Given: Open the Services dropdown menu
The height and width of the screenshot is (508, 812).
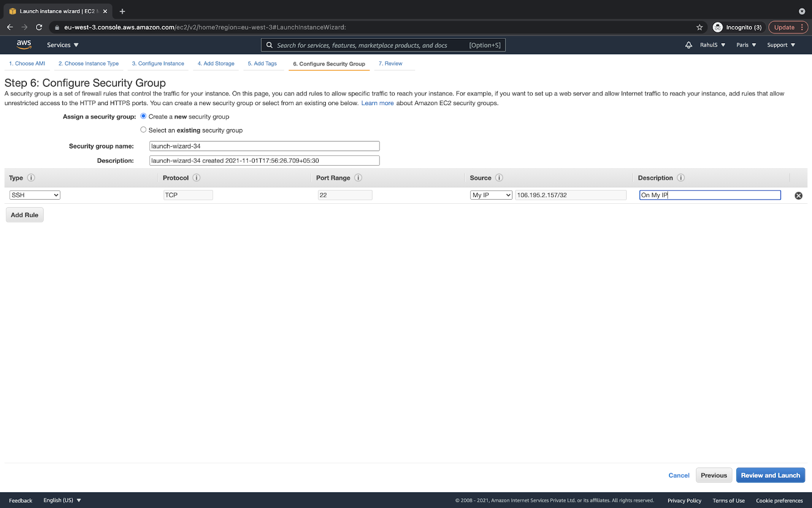Looking at the screenshot, I should (x=63, y=45).
